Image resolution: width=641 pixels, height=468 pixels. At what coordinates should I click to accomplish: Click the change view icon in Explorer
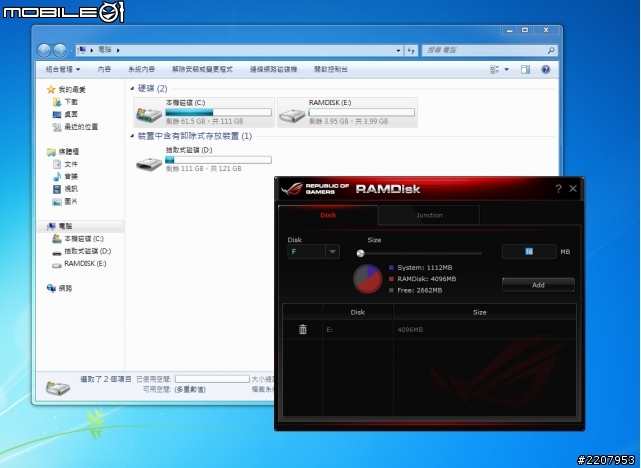(494, 69)
